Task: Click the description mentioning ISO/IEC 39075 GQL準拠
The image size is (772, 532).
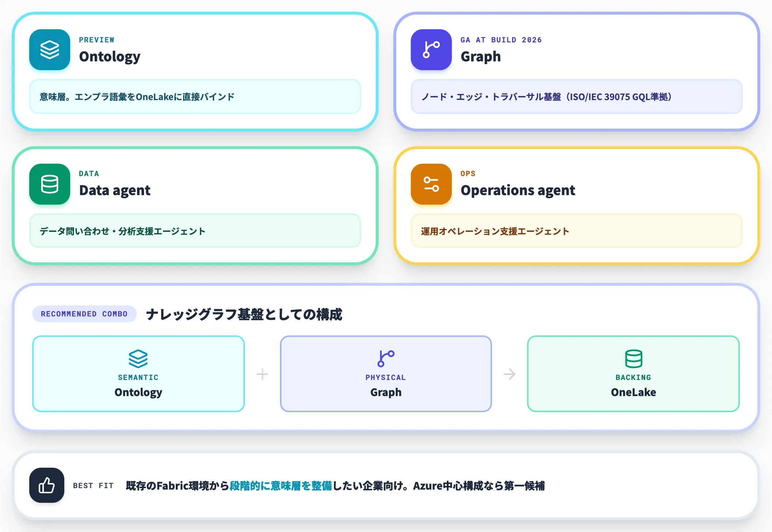Action: pyautogui.click(x=546, y=97)
